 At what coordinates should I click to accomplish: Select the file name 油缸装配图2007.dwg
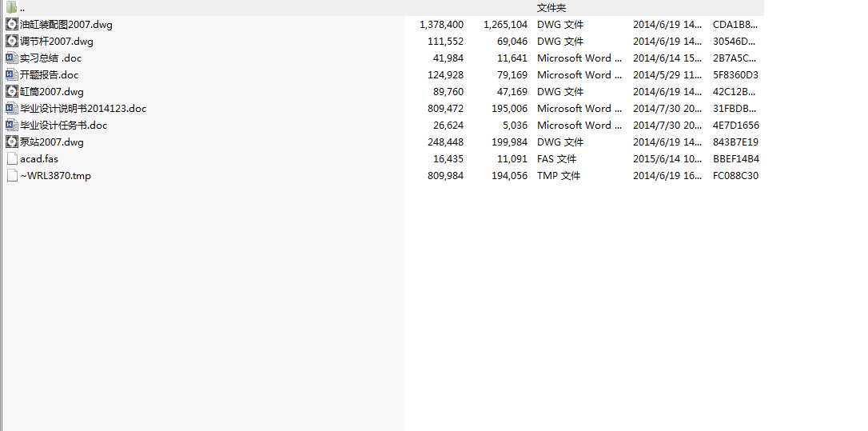point(66,25)
